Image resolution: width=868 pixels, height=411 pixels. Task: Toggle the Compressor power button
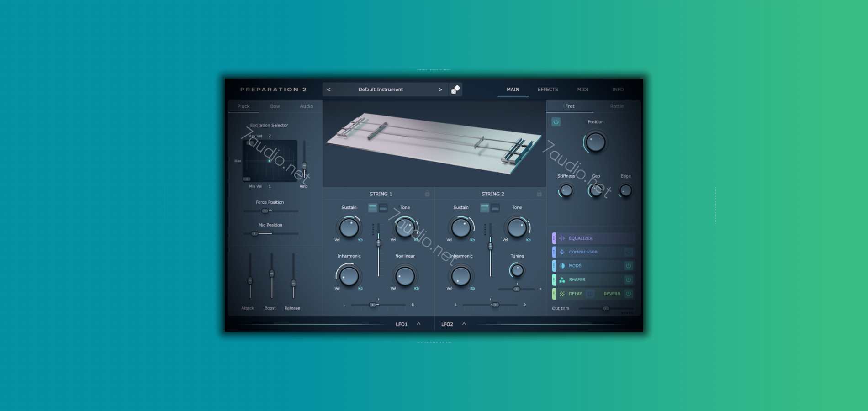pyautogui.click(x=629, y=252)
